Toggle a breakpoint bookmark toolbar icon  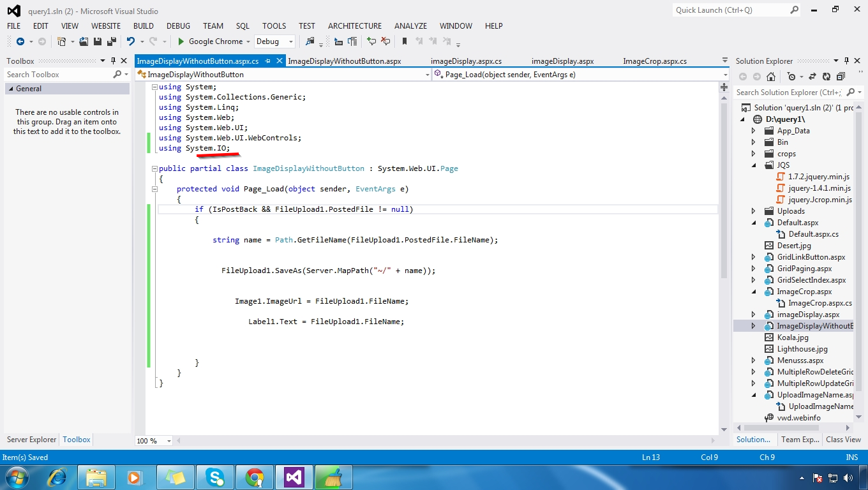[x=404, y=41]
